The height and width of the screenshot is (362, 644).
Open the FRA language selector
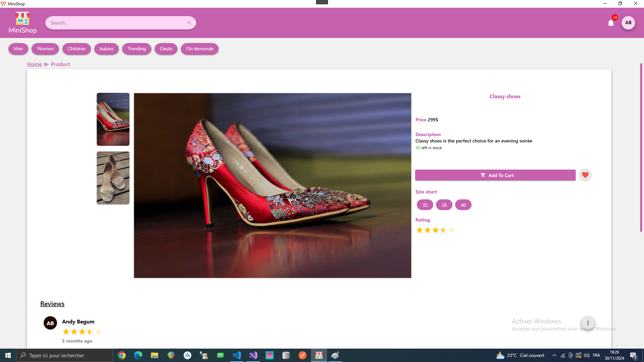pyautogui.click(x=597, y=355)
